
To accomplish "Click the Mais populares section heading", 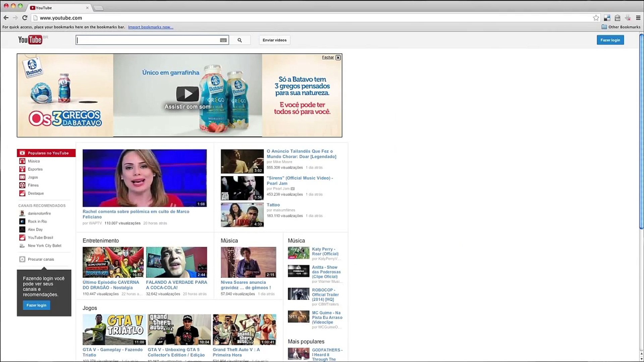I will pos(306,342).
